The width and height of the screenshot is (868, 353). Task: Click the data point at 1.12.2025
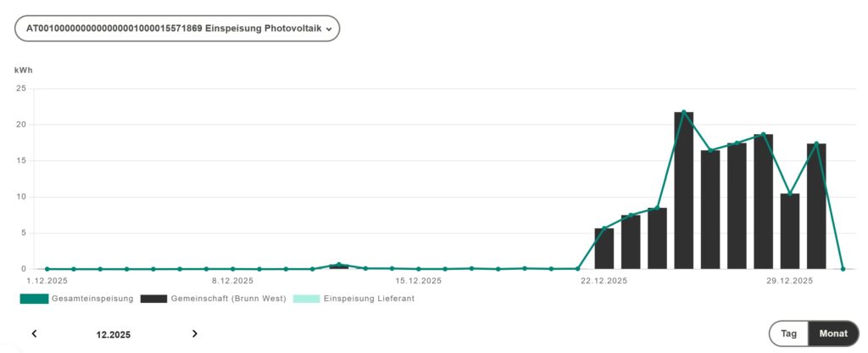click(47, 269)
